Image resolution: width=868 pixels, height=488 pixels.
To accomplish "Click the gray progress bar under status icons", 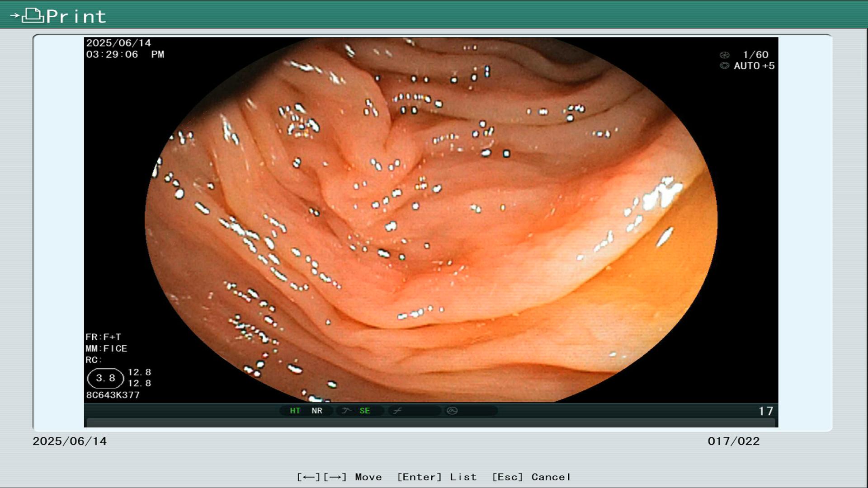I will pos(431,423).
